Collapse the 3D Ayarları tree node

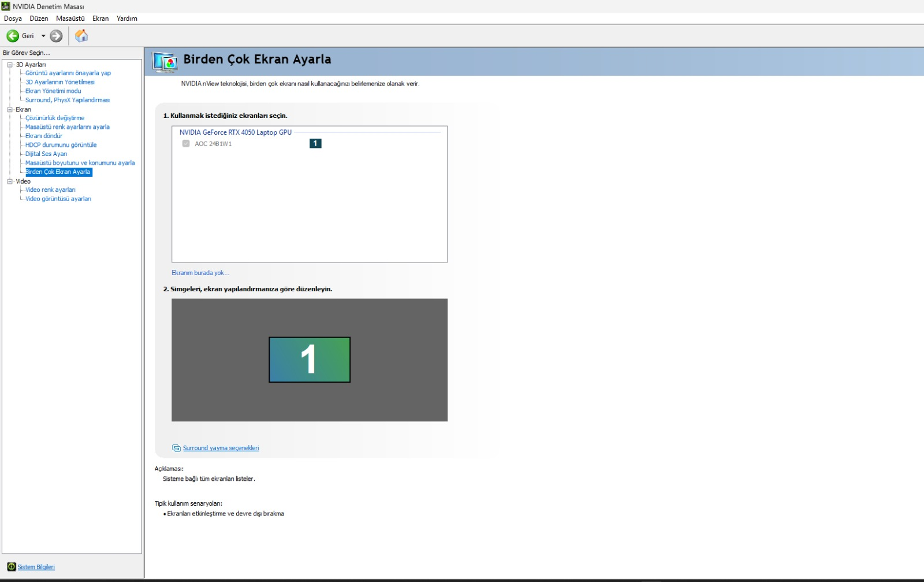pyautogui.click(x=10, y=65)
